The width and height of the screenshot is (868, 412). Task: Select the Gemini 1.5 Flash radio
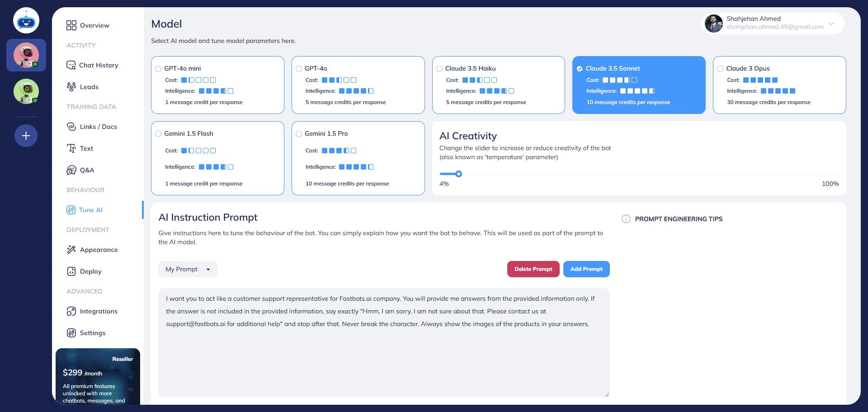pos(158,134)
